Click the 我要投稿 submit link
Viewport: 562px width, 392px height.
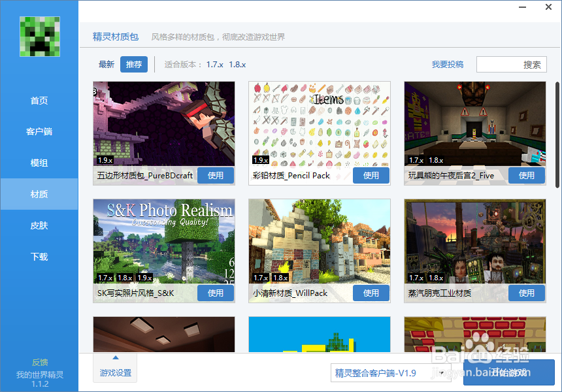coord(447,65)
